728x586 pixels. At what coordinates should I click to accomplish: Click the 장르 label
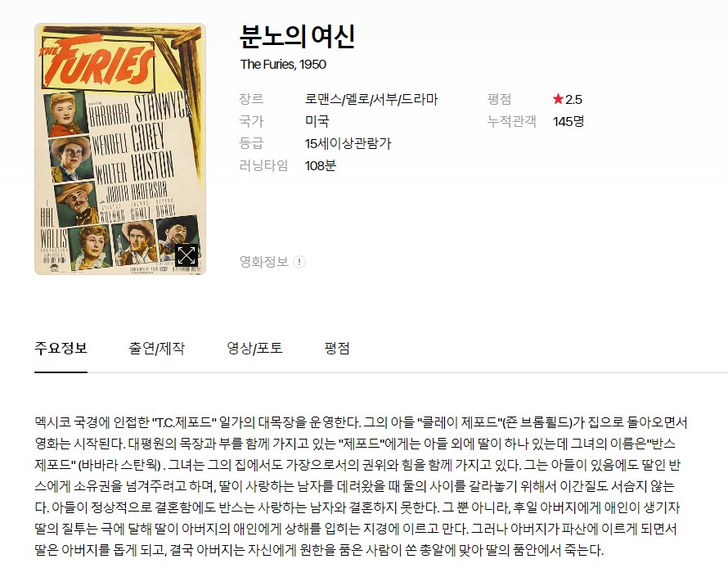click(x=251, y=99)
